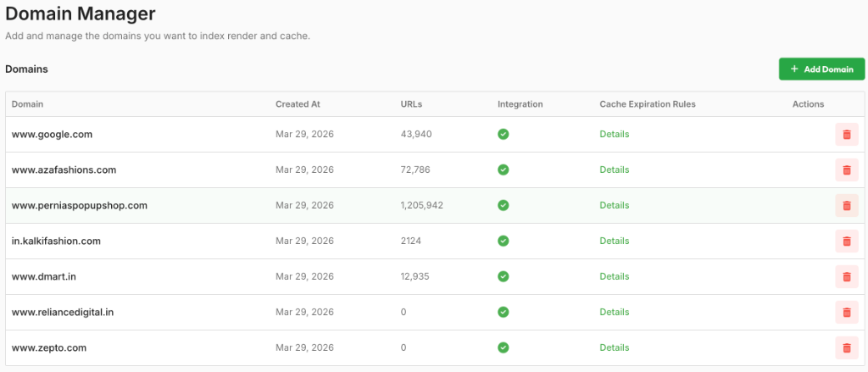This screenshot has height=372, width=868.
Task: Select the www.reliancedigital.in domain name
Action: [63, 312]
